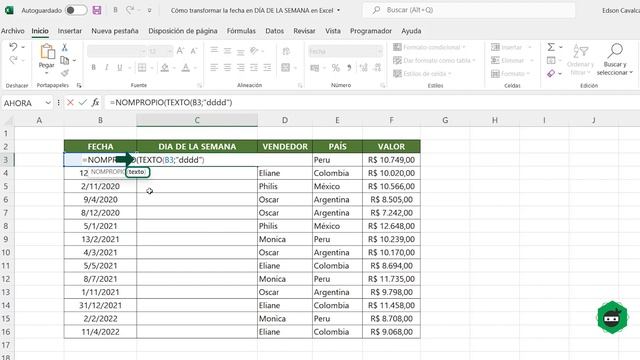Switch to the Datos tab
The image size is (640, 360).
click(x=275, y=31)
